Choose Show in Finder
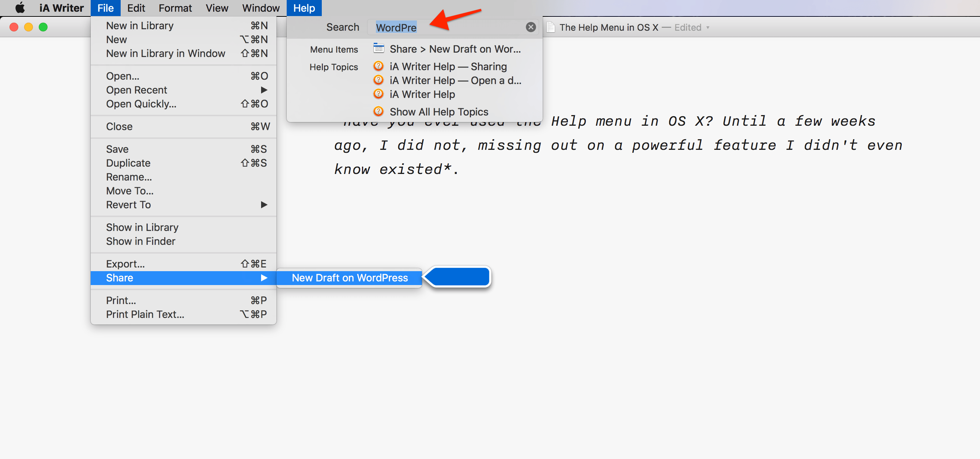The height and width of the screenshot is (459, 980). 183,241
